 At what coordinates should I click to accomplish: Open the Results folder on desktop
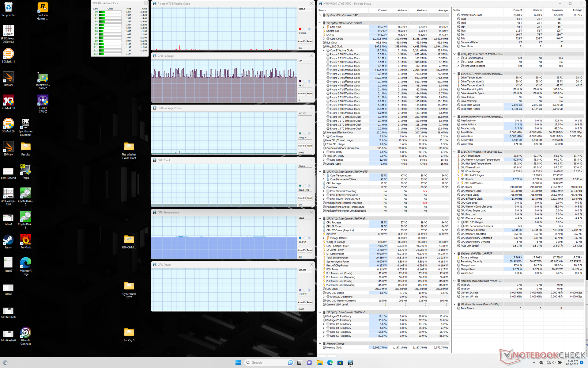click(x=26, y=149)
